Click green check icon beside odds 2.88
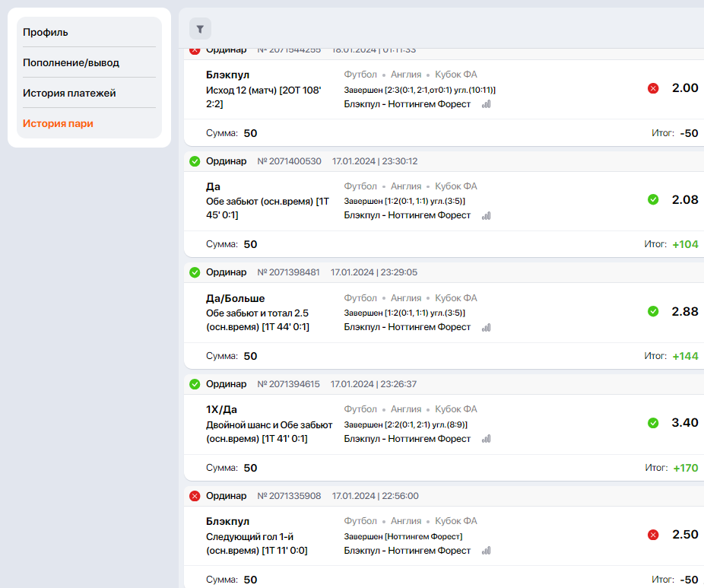This screenshot has width=704, height=588. [653, 311]
